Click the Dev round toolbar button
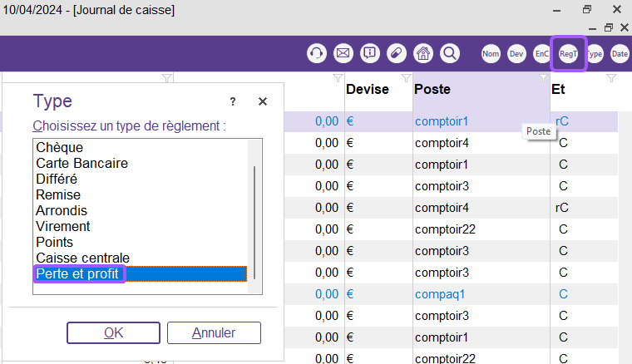 click(x=516, y=54)
